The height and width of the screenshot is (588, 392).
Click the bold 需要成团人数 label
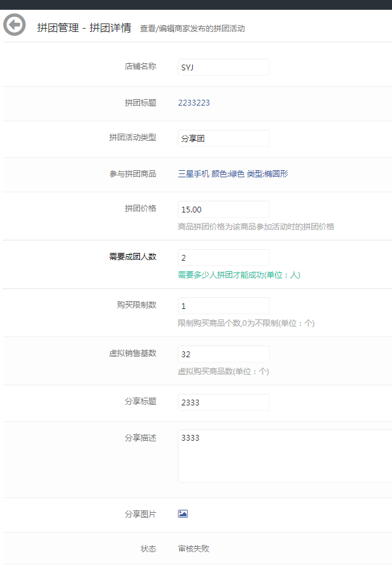133,257
